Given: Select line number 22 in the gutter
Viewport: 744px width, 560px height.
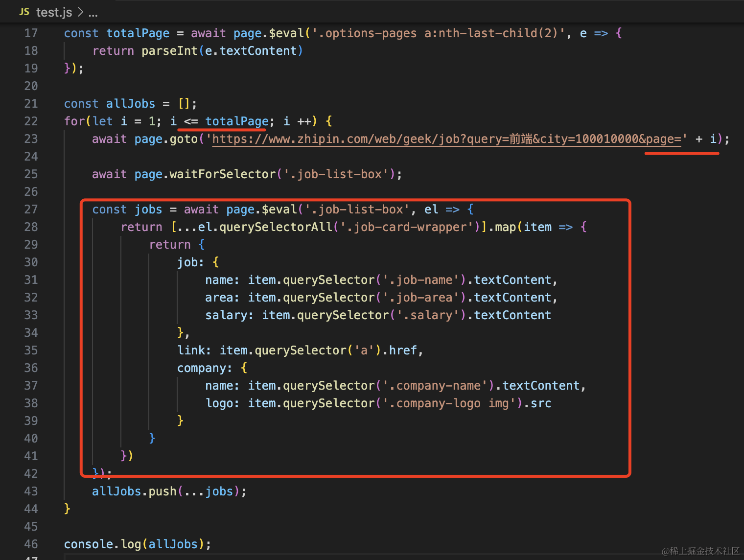Looking at the screenshot, I should (31, 121).
